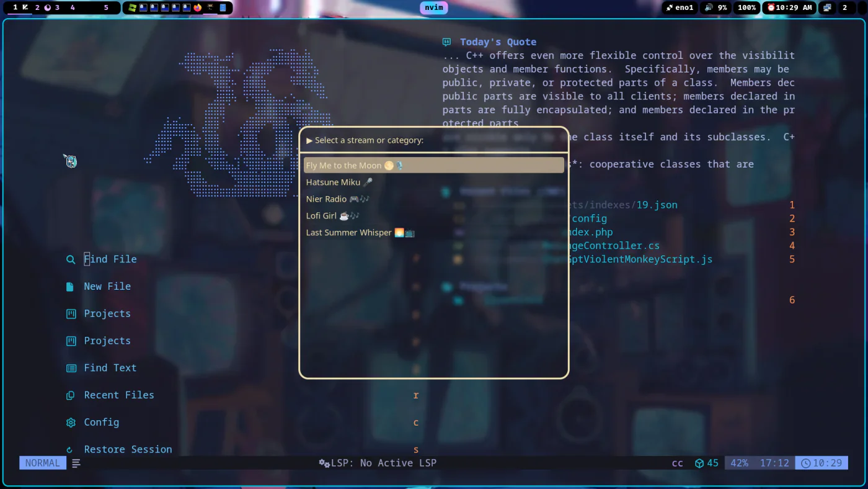The width and height of the screenshot is (868, 489).
Task: Switch to workspace 5
Action: tap(106, 7)
